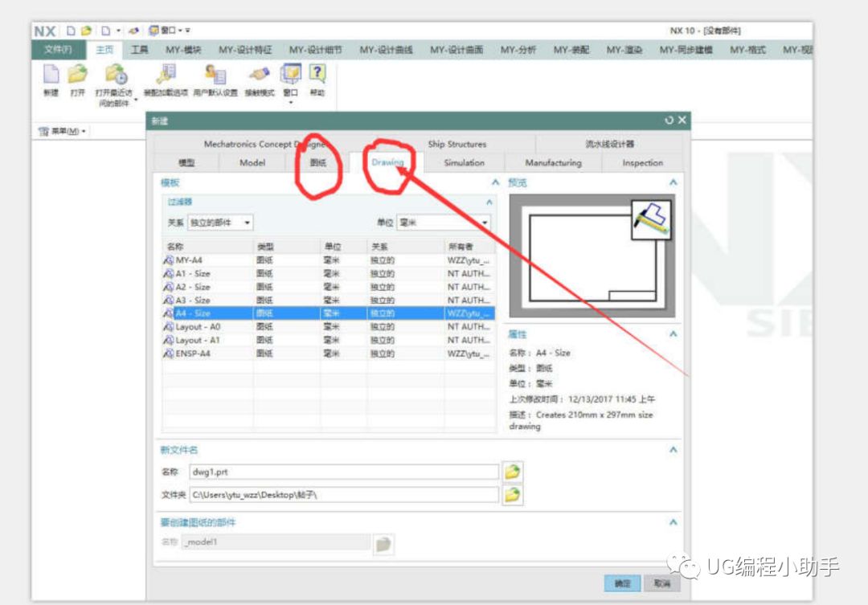Collapse the 过滤器 section chevron
This screenshot has height=605, width=868.
(x=489, y=202)
